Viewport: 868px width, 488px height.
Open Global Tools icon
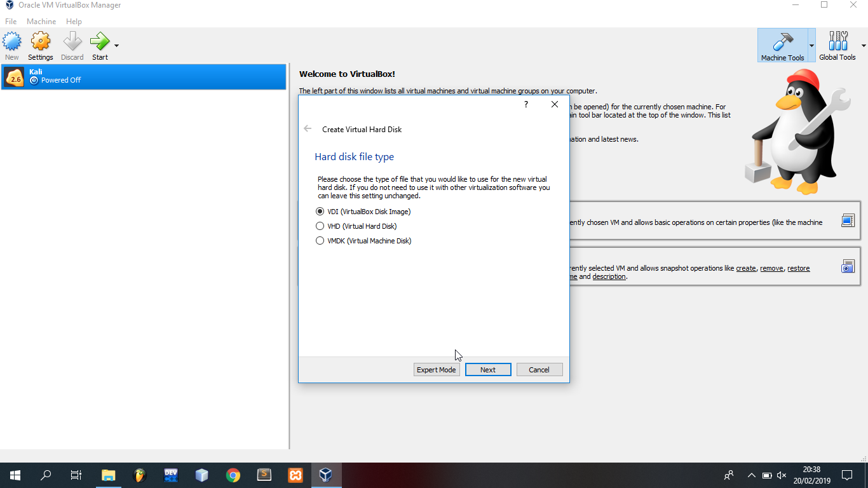tap(837, 42)
